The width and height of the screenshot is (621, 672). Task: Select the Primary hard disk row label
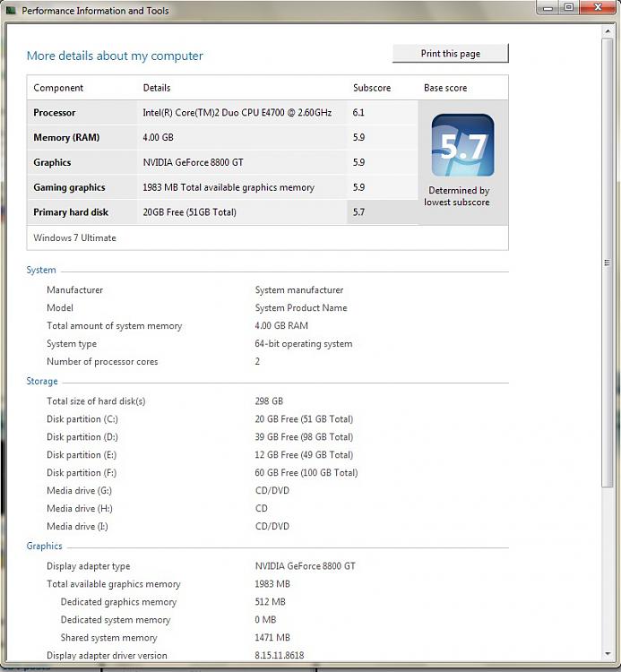pyautogui.click(x=71, y=212)
